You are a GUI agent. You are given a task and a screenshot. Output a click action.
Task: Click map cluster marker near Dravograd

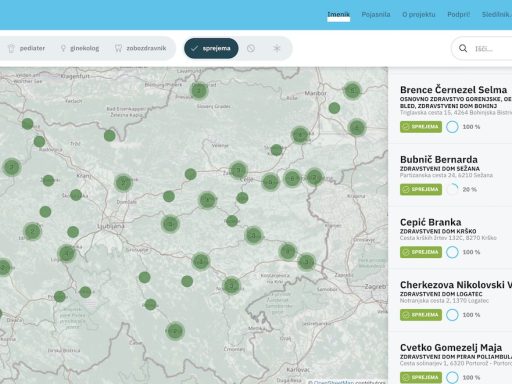click(x=199, y=90)
